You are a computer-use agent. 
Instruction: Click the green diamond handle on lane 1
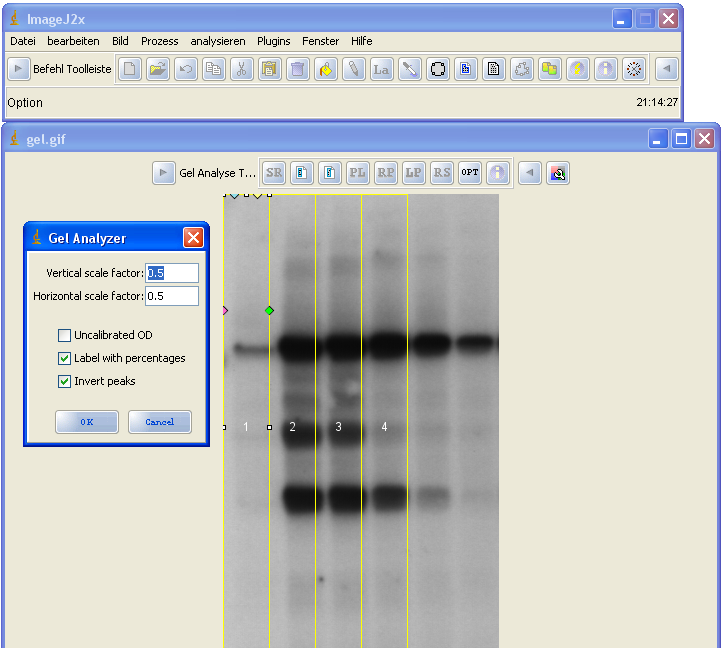[x=269, y=311]
